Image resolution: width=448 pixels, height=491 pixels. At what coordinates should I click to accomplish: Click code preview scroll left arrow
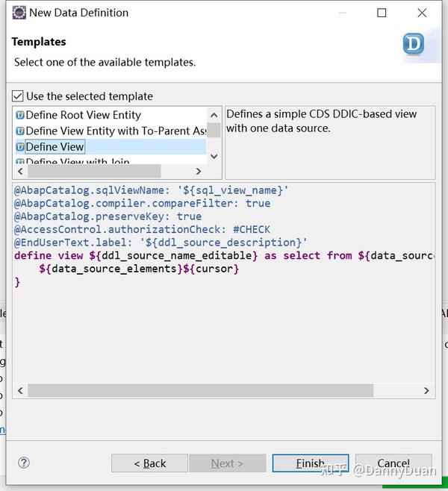[20, 390]
